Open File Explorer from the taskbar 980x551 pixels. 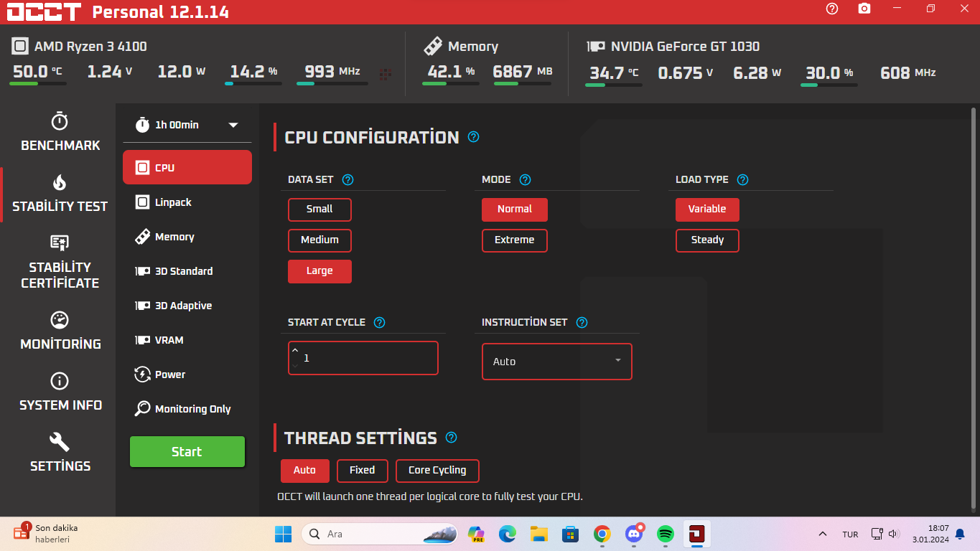pos(539,534)
